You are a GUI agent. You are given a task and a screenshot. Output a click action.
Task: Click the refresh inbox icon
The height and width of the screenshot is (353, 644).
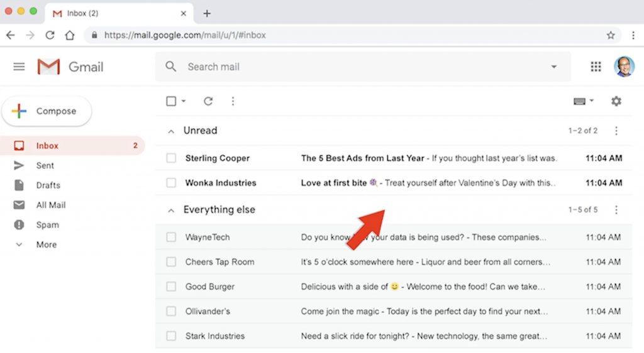point(208,101)
